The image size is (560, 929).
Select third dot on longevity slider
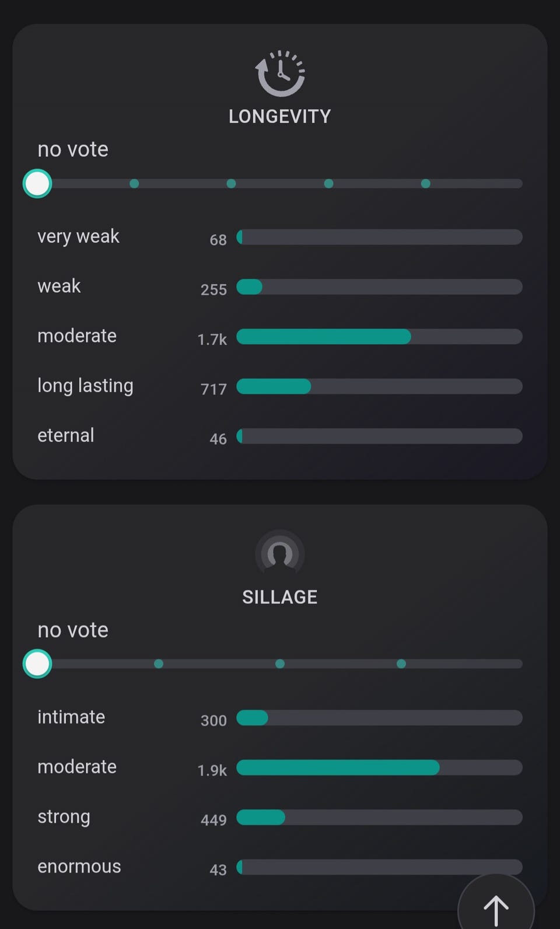point(328,184)
